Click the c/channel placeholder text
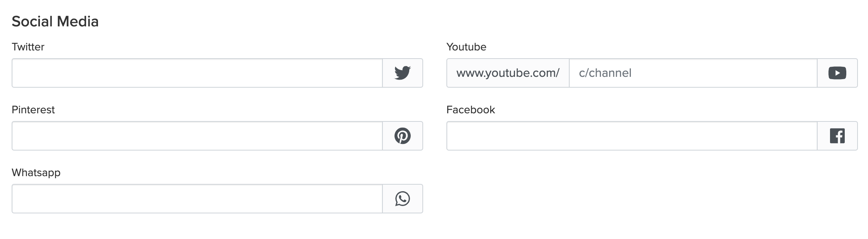868x239 pixels. point(605,73)
